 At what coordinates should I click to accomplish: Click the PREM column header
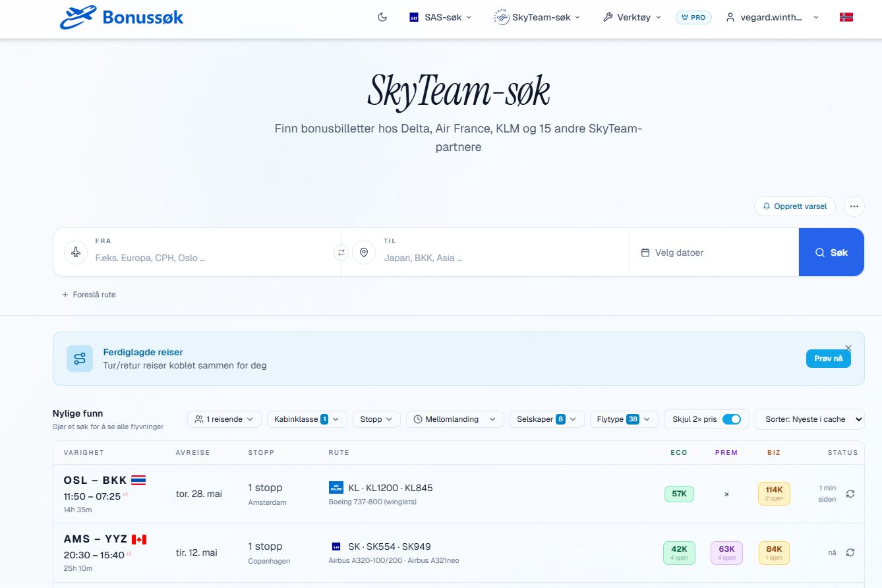click(x=726, y=452)
